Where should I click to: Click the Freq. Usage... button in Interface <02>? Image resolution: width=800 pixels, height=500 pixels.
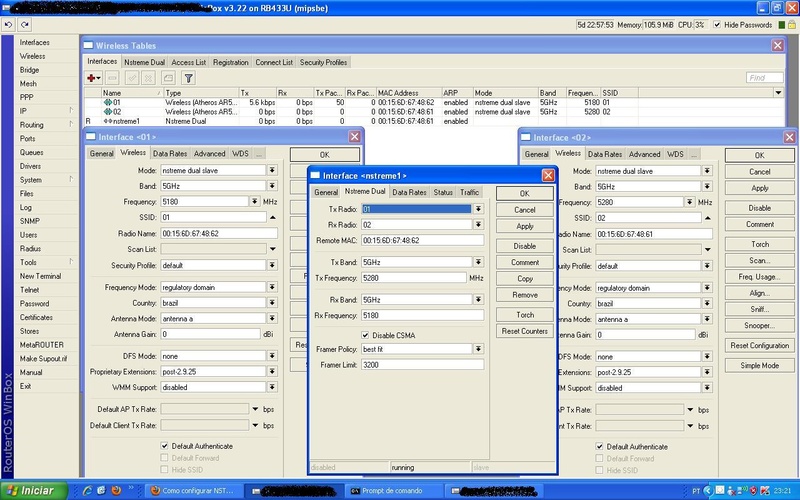[x=759, y=277]
